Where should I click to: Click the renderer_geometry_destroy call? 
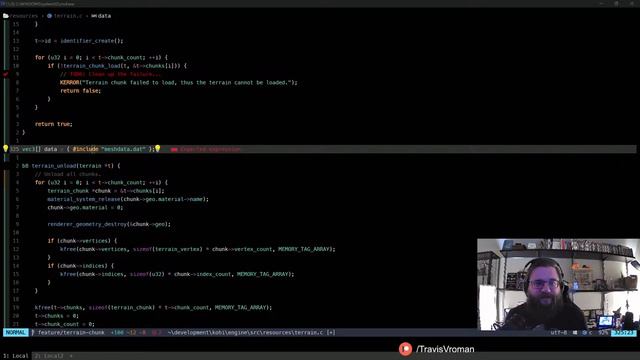[109, 224]
